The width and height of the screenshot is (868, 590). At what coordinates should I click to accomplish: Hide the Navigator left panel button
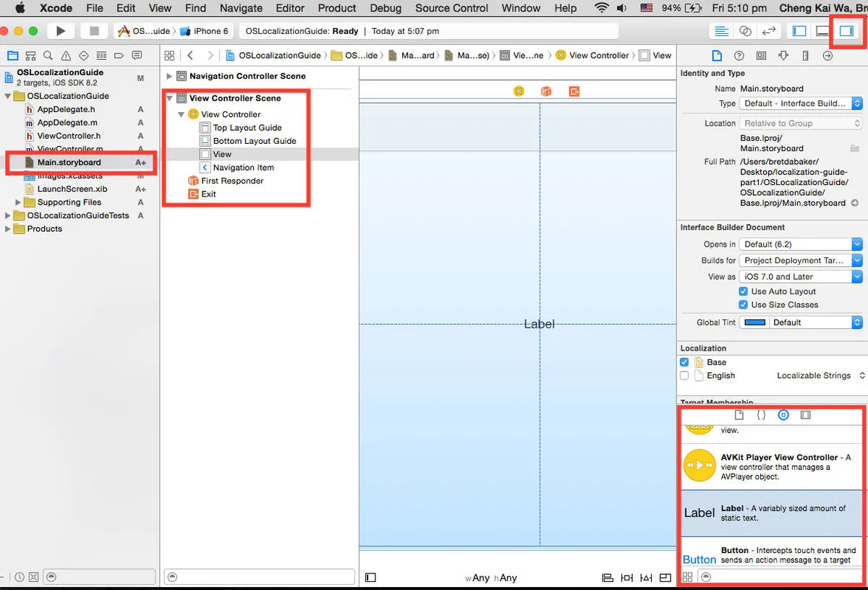(x=799, y=31)
